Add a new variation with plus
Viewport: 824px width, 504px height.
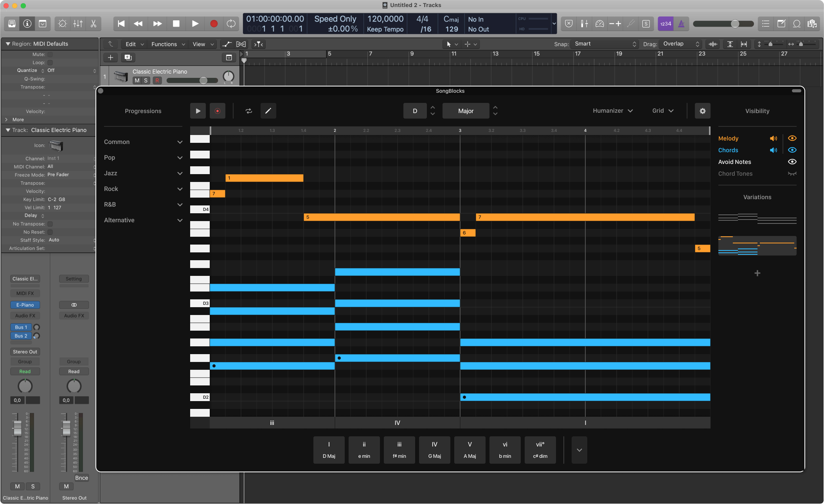coord(757,273)
